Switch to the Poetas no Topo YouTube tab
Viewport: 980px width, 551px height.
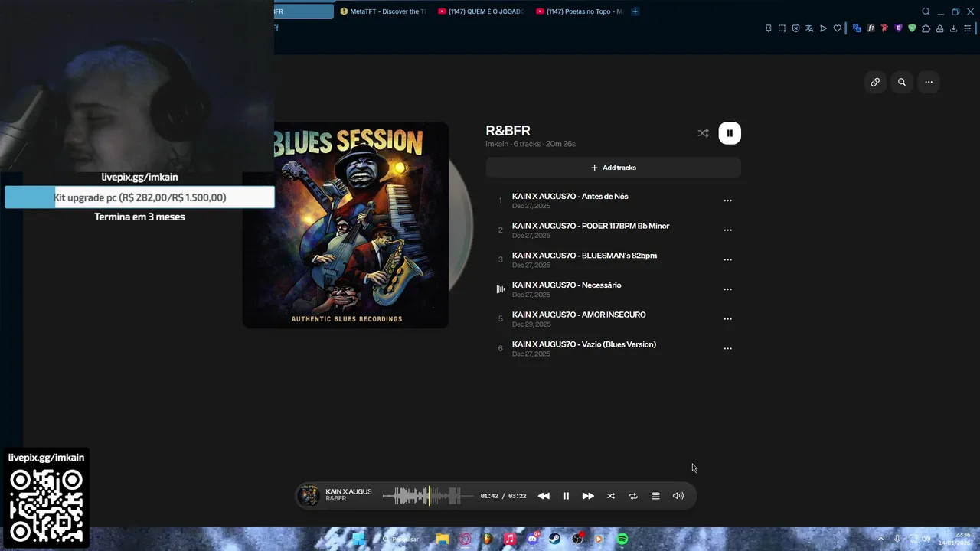(580, 11)
